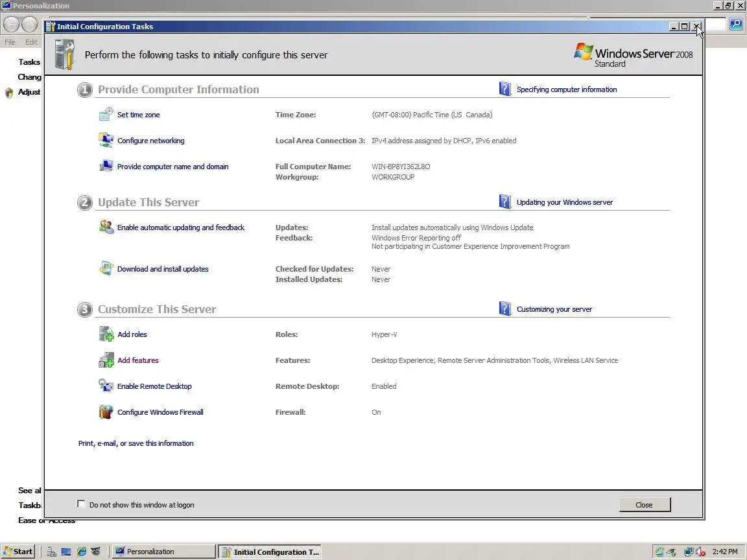Click the Initial Configuration Tasks title bar icon
This screenshot has height=560, width=747.
click(x=51, y=26)
